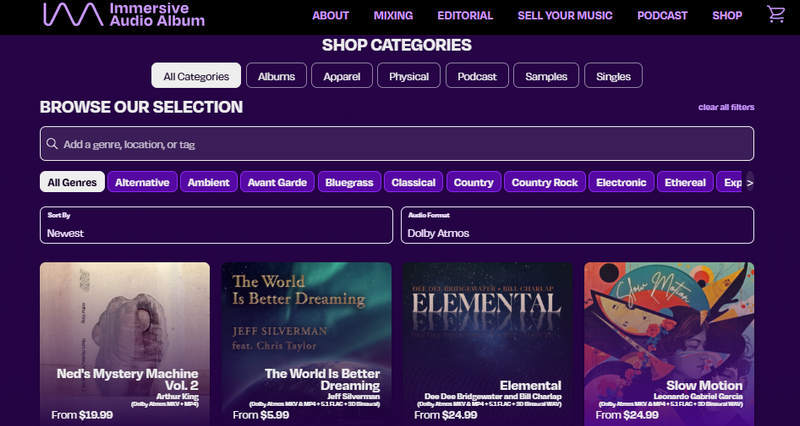Screen dimensions: 800x426
Task: Click the From $19.99 price
Action: click(82, 415)
